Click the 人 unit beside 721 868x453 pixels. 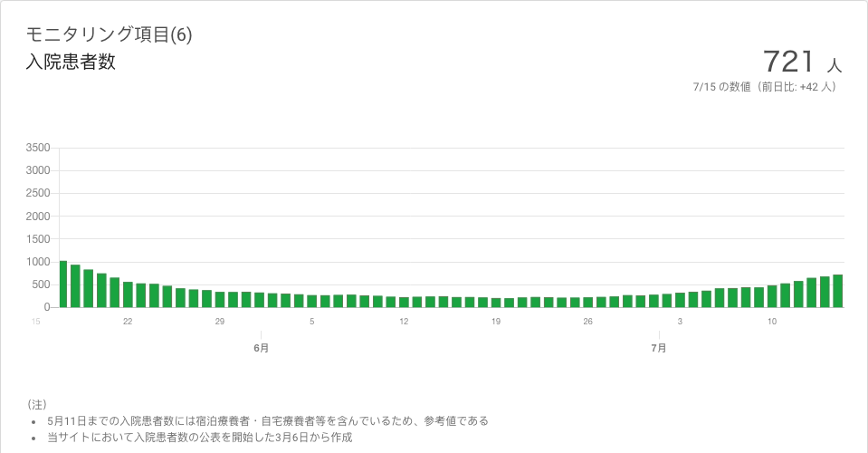pyautogui.click(x=835, y=65)
